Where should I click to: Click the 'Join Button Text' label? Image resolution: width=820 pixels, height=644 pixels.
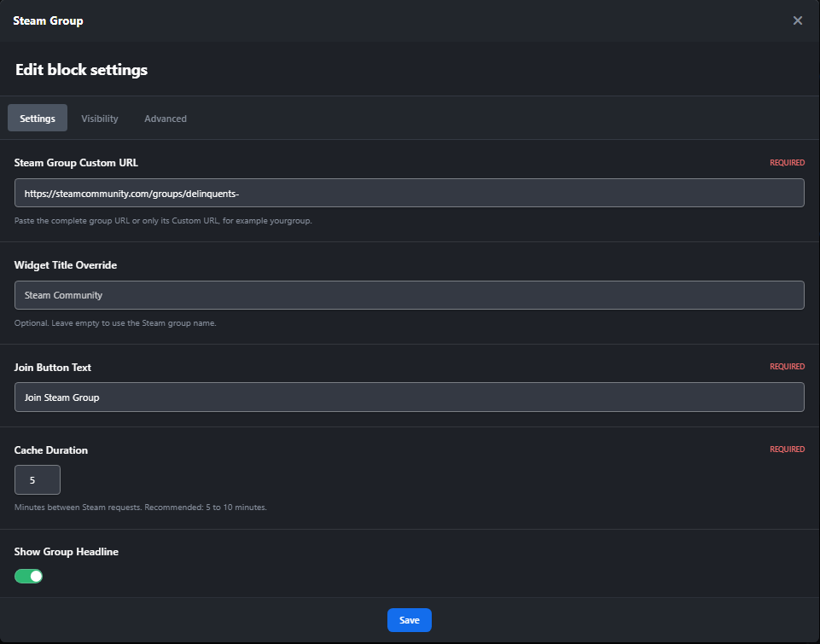(52, 368)
